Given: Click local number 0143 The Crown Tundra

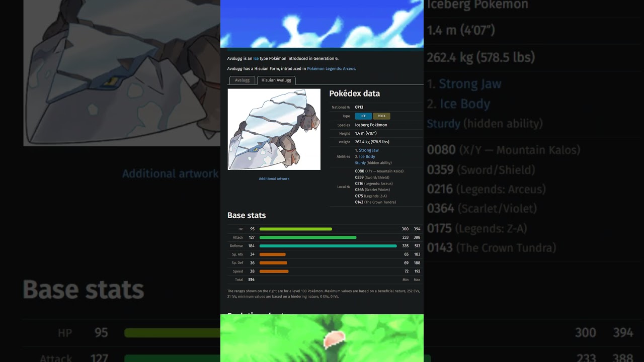Looking at the screenshot, I should point(375,202).
